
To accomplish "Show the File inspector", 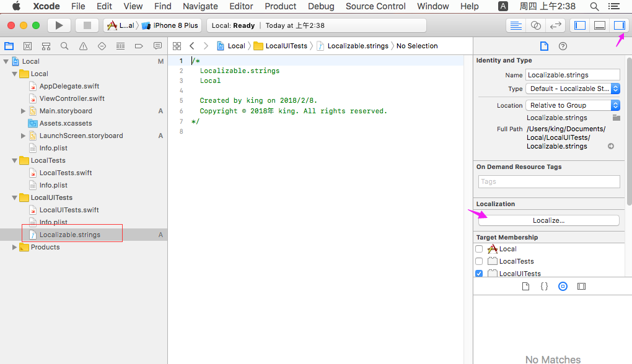I will [544, 46].
